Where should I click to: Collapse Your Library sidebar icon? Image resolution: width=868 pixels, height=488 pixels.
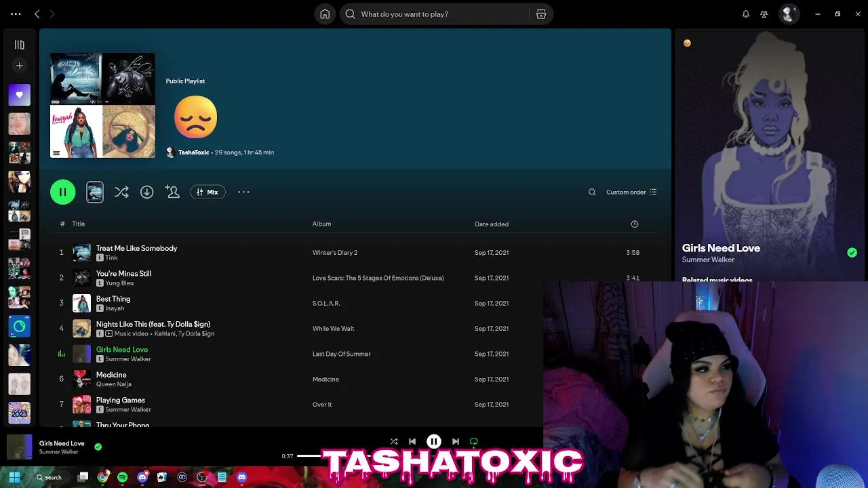click(19, 45)
